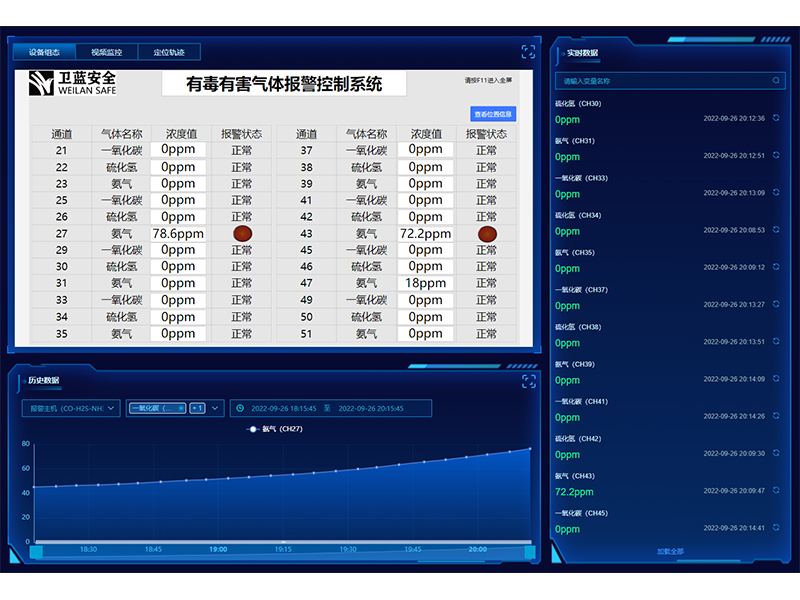Click the alarm status dot for channel 47
800x600 pixels.
pos(487,283)
